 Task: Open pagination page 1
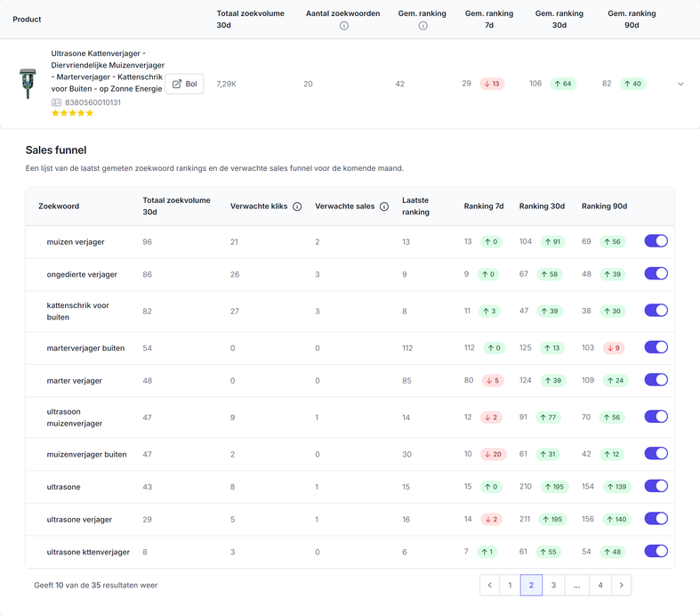[x=510, y=585]
